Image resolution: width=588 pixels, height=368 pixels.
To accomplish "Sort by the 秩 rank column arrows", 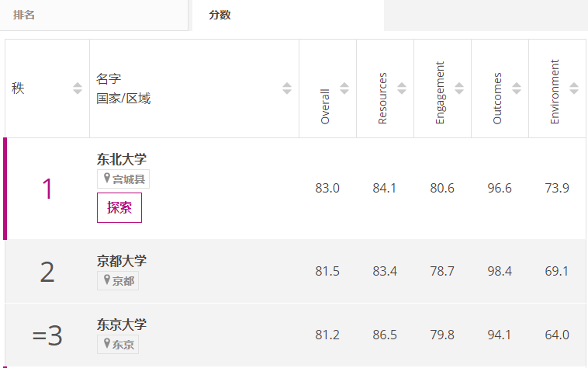I will [78, 89].
